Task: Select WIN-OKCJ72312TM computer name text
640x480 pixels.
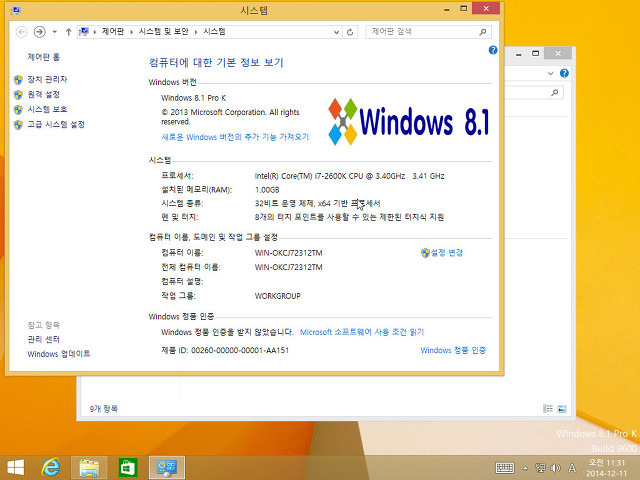Action: tap(289, 253)
